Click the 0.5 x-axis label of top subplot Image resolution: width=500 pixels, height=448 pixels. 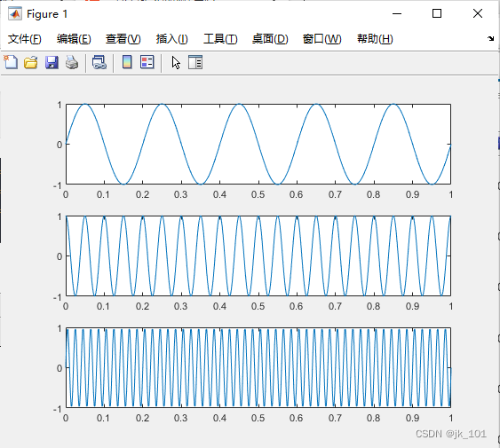pos(258,194)
